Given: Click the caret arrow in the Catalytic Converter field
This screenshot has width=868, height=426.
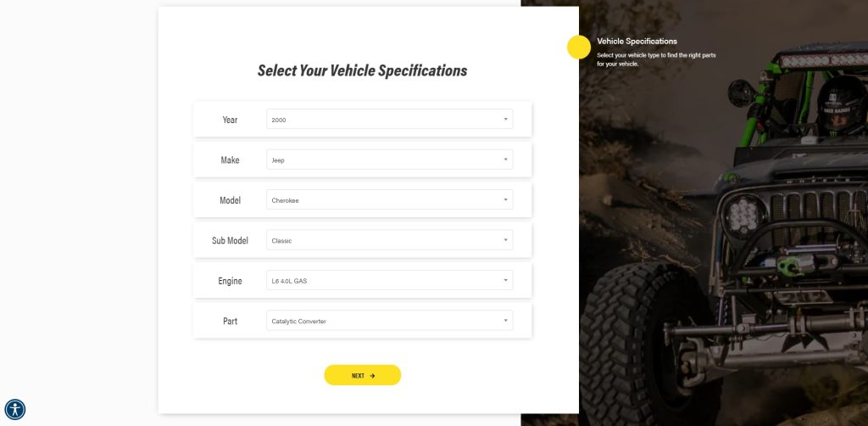Looking at the screenshot, I should 505,321.
